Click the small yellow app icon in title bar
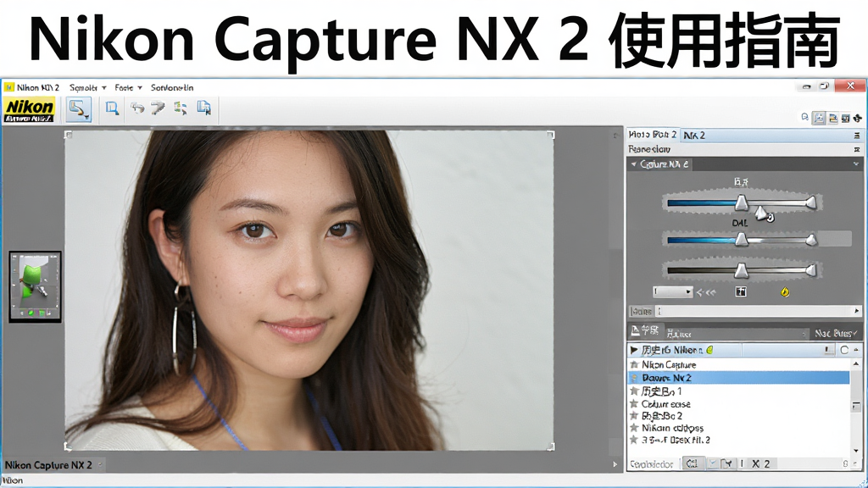 8,87
